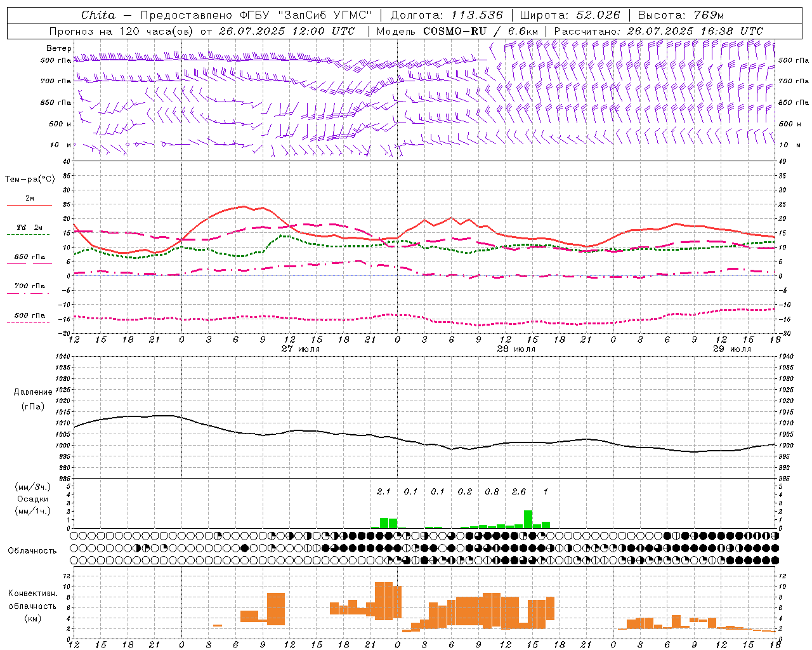Click the "Рассчитано: 26.07.2025 16:38 UTC" timestamp
Screen dimensions: 812x650
658,31
